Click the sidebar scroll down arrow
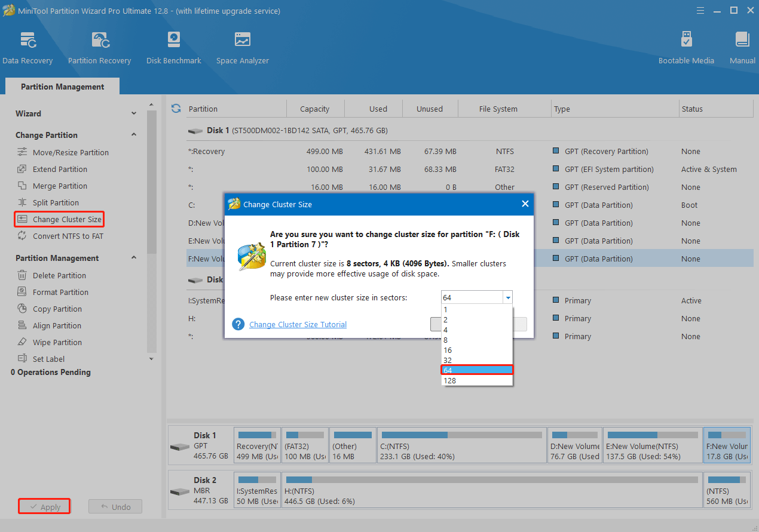 click(x=151, y=359)
